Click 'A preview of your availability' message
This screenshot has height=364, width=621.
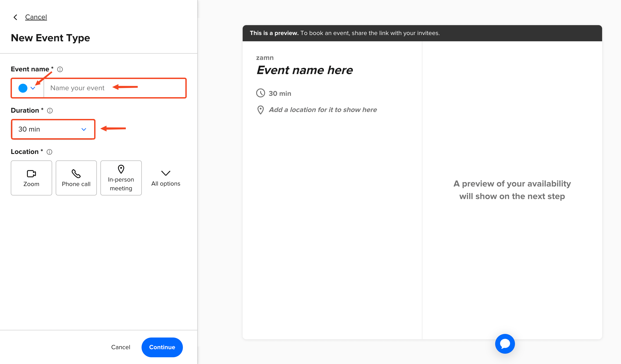point(512,190)
